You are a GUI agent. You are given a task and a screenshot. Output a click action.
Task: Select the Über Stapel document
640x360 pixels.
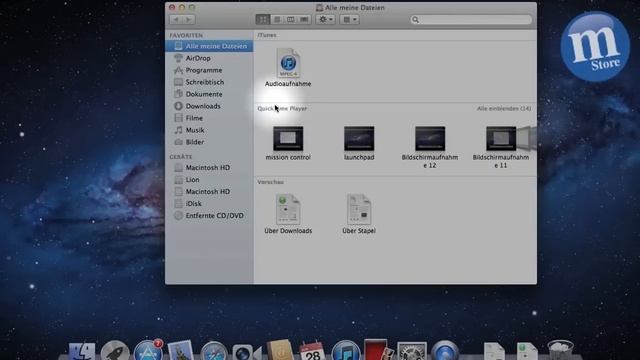click(x=359, y=209)
